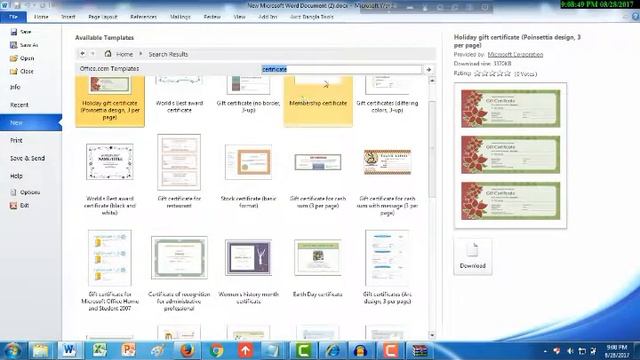Select World's Best award certificate black and white
The image size is (640, 360).
pyautogui.click(x=110, y=176)
